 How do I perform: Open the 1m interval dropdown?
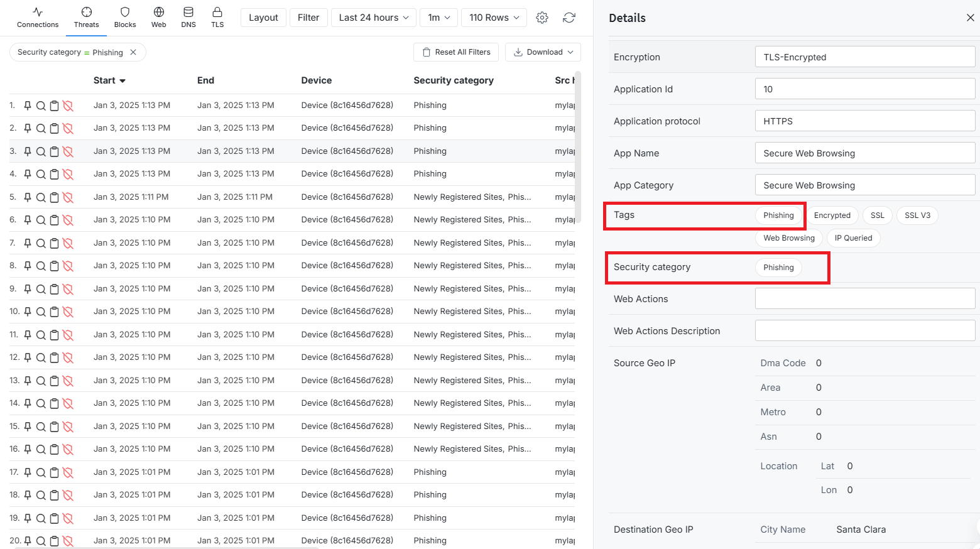coord(439,18)
